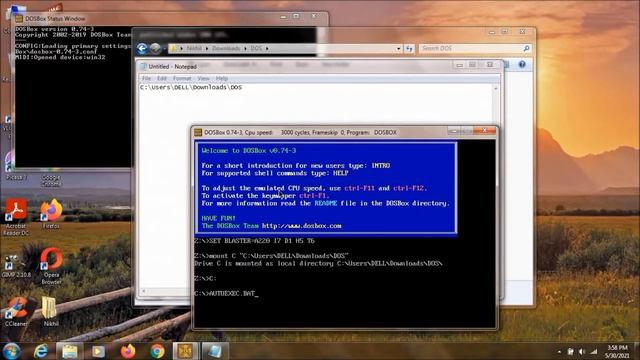Image resolution: width=640 pixels, height=360 pixels.
Task: Open the Nikhil folder on desktop
Action: [x=51, y=310]
